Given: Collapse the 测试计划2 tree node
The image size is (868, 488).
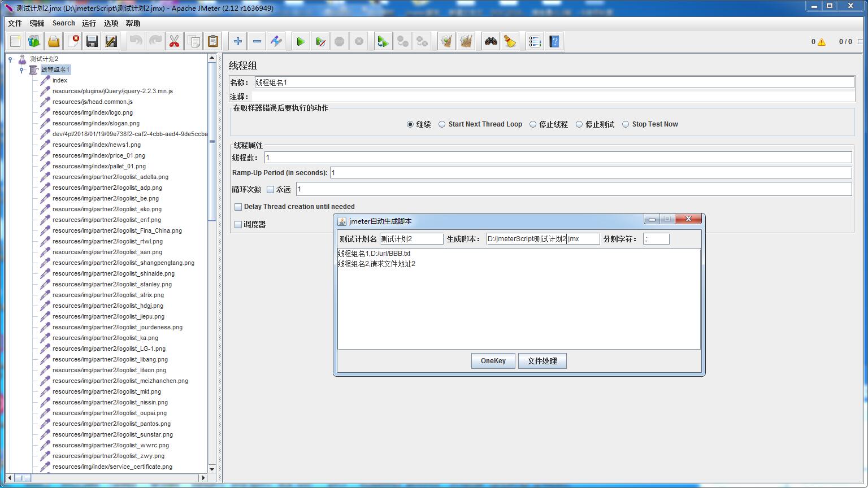Looking at the screenshot, I should pos(10,59).
